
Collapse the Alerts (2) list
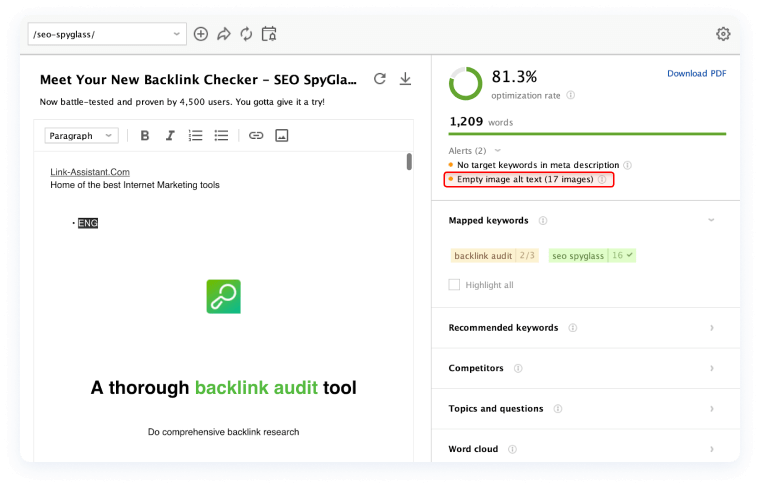497,150
